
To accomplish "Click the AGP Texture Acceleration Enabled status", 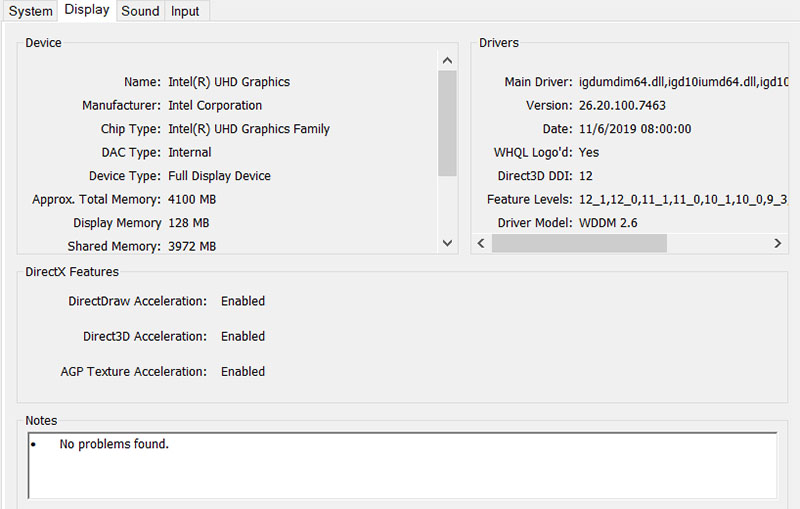I will [243, 371].
